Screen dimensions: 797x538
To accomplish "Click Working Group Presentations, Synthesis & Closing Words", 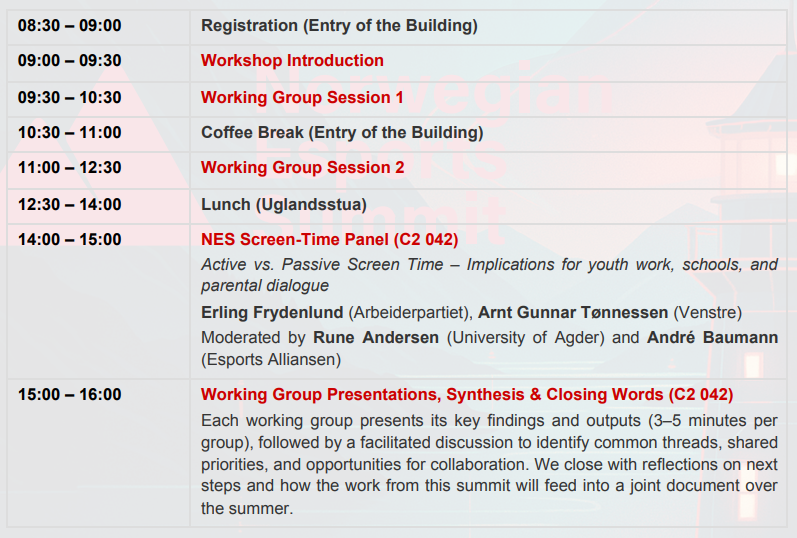I will point(466,395).
